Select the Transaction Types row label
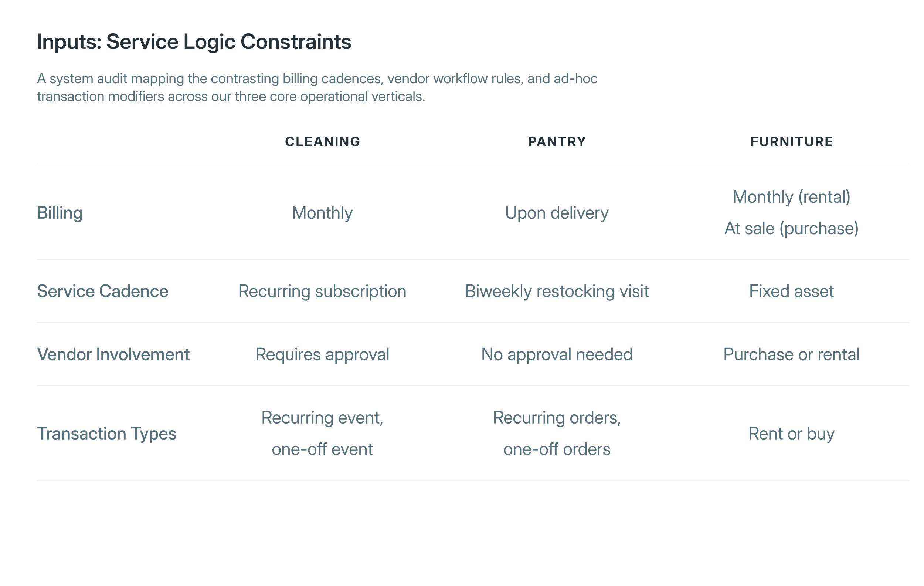 pos(107,434)
